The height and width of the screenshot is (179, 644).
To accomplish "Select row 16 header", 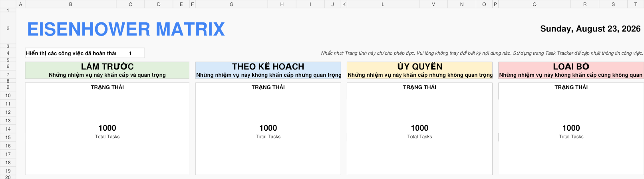I will click(8, 146).
